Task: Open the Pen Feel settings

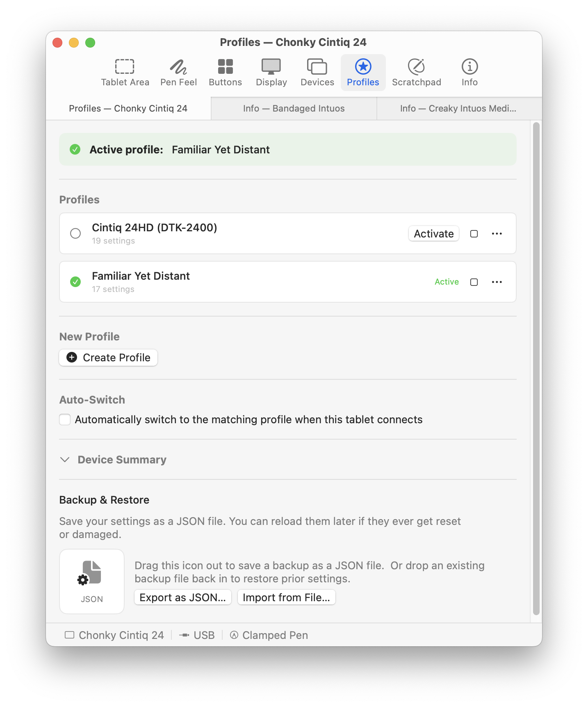Action: [x=178, y=73]
